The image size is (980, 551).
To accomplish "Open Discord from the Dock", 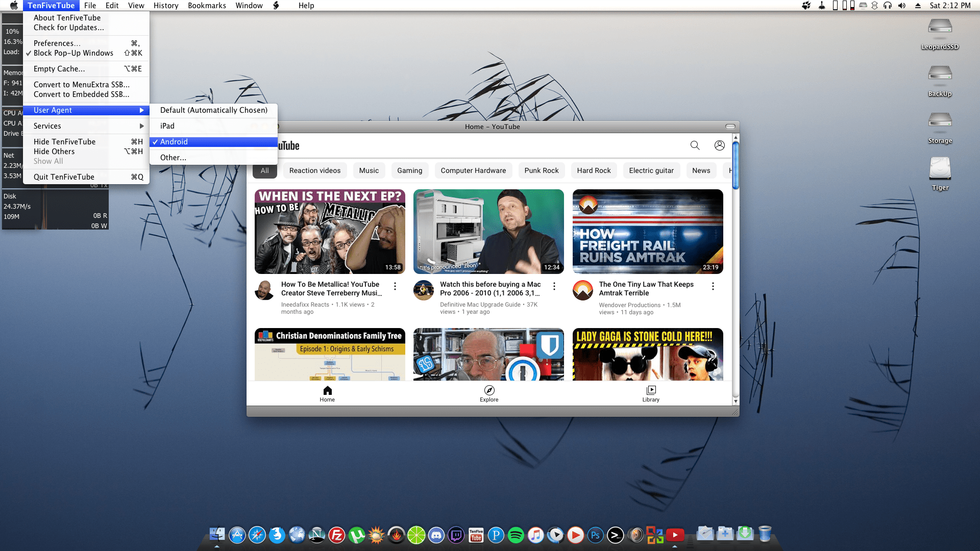I will pyautogui.click(x=436, y=535).
